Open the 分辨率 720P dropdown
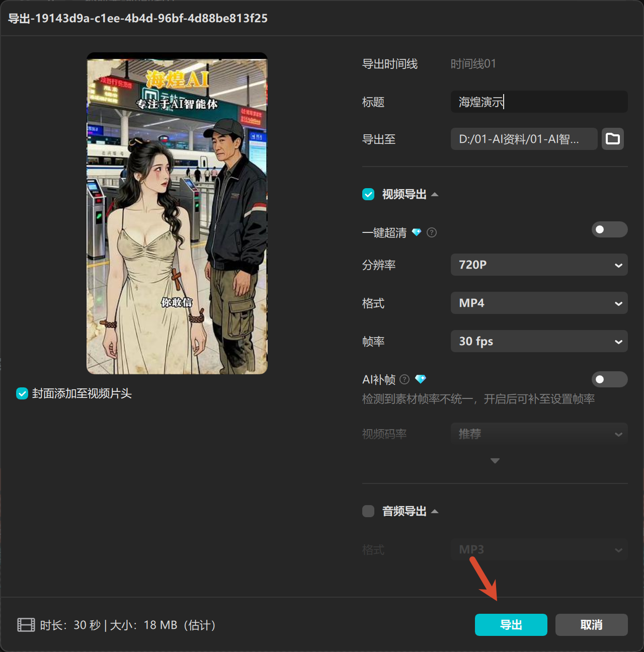Image resolution: width=644 pixels, height=652 pixels. pos(539,265)
